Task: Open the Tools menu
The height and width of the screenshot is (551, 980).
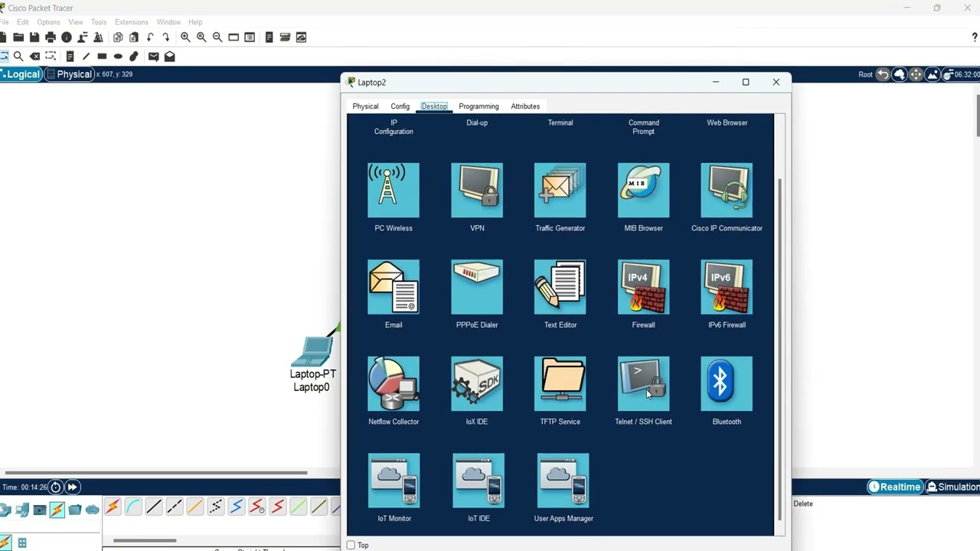Action: point(99,22)
